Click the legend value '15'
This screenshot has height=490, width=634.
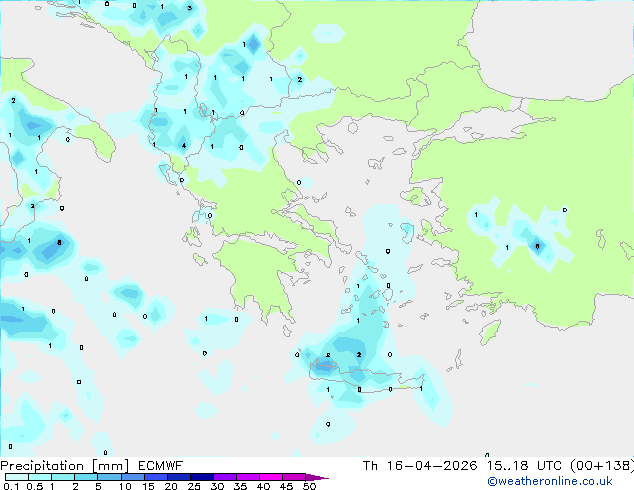(148, 486)
